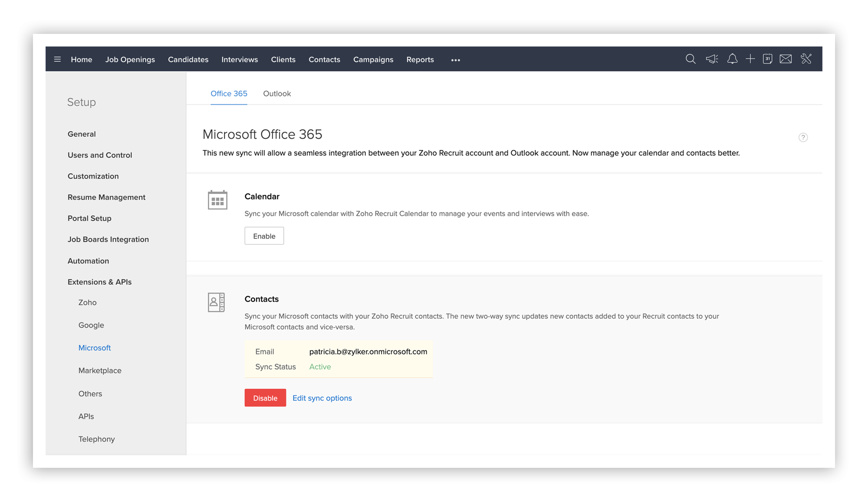Open the calendar icon in top bar
Screen dimensions: 868x503
pyautogui.click(x=767, y=59)
